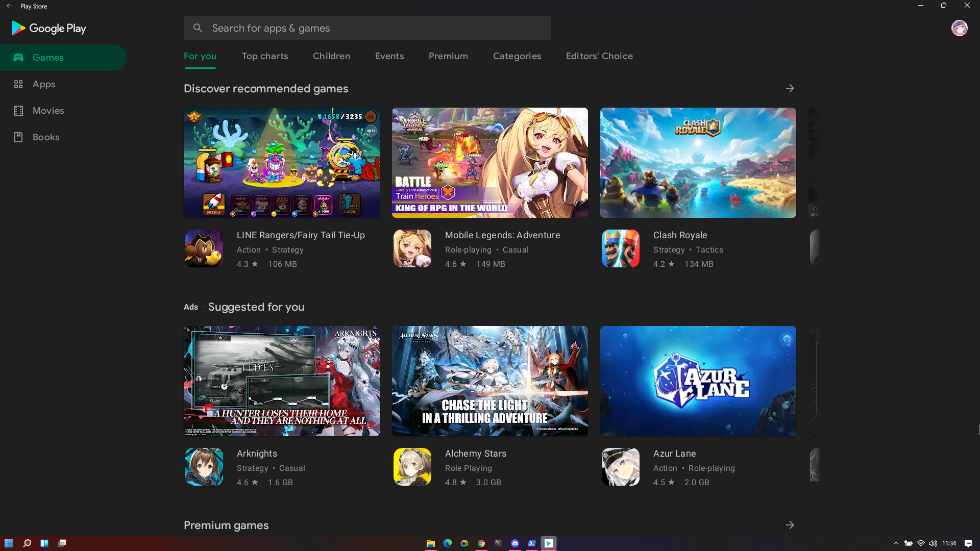Click the Alchemy Stars app icon

pos(412,467)
